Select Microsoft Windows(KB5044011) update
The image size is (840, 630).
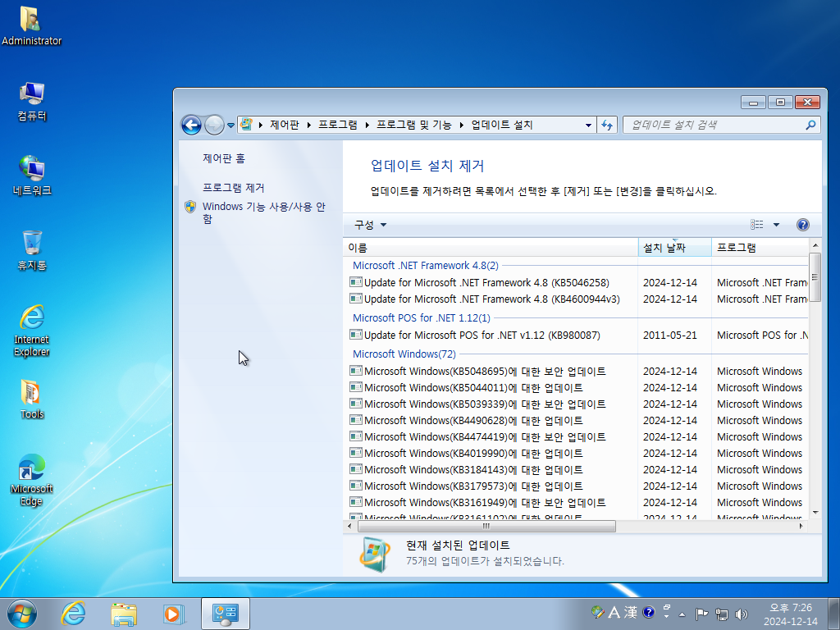473,387
